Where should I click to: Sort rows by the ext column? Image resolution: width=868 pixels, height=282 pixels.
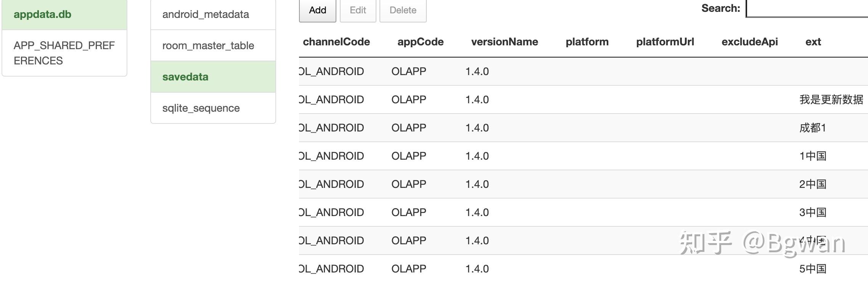pyautogui.click(x=813, y=42)
